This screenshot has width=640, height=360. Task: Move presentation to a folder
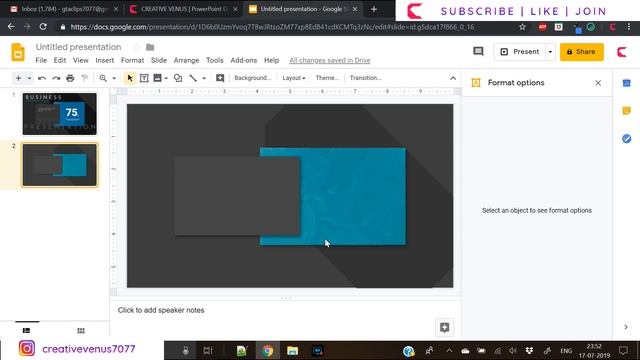click(x=150, y=47)
